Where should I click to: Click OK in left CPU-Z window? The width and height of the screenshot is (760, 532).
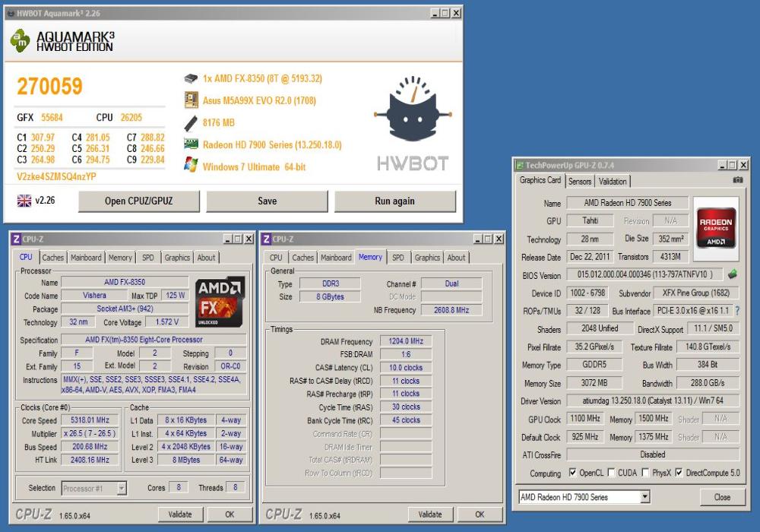tap(230, 515)
